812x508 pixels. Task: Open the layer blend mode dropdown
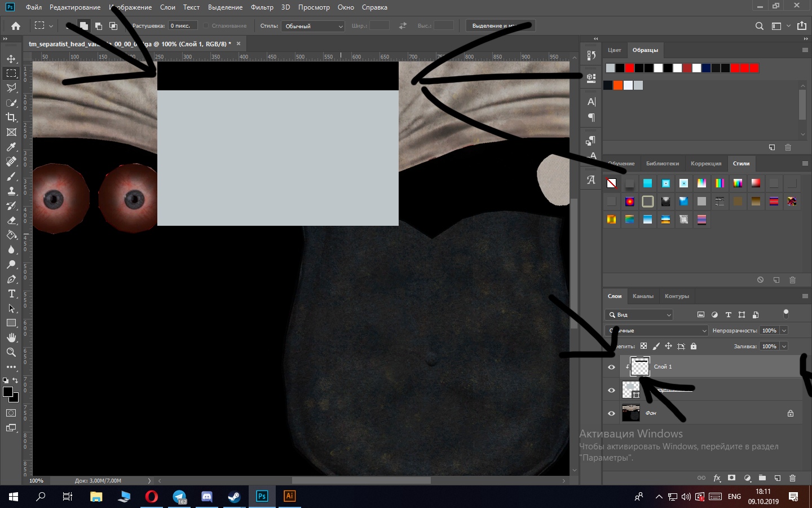(656, 331)
